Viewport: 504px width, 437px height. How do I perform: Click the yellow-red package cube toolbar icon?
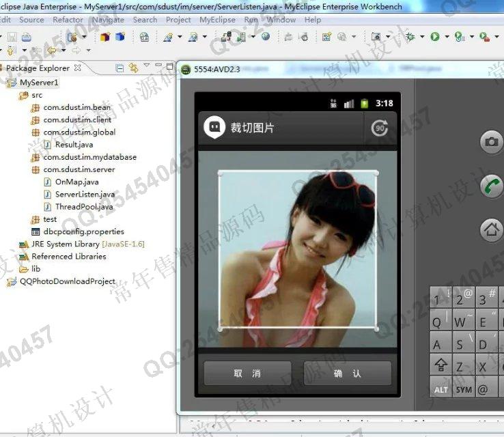click(105, 37)
